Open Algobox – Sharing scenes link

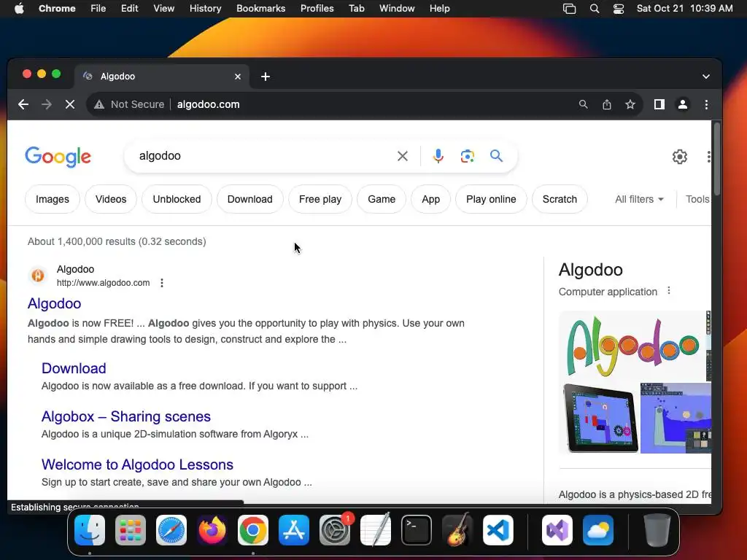(126, 416)
